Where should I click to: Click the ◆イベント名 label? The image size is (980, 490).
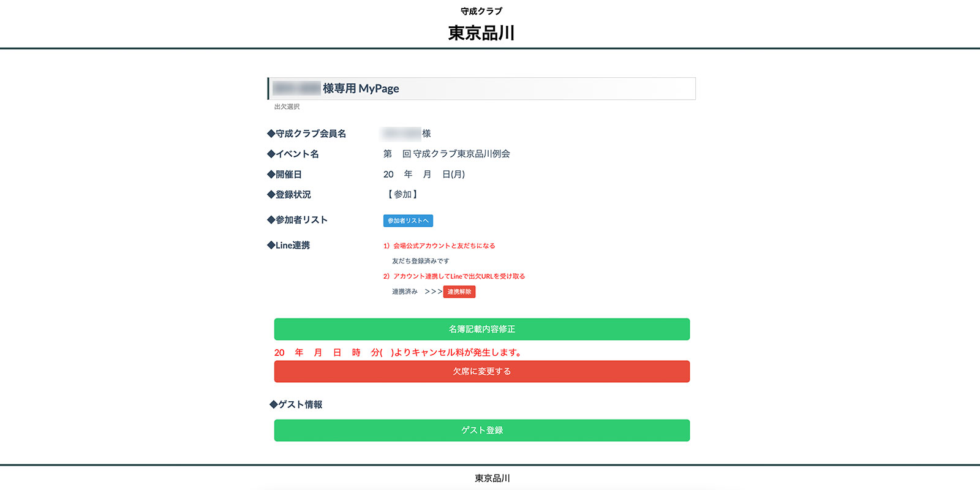[293, 154]
